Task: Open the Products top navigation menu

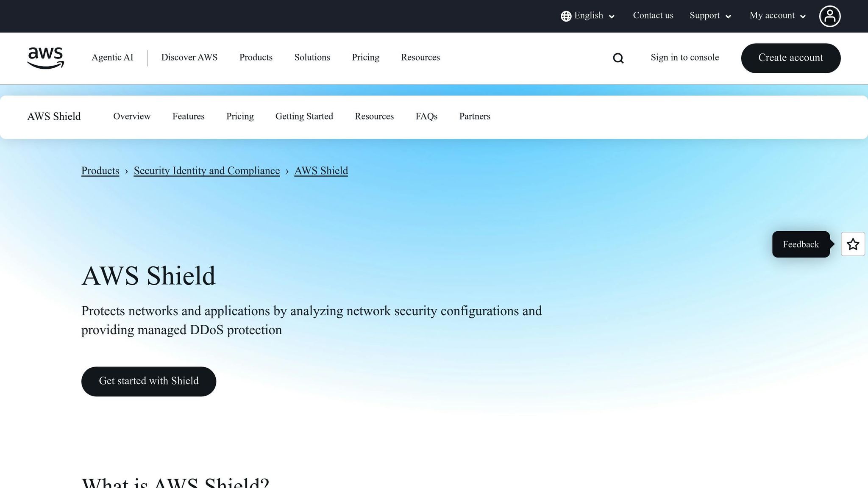Action: pyautogui.click(x=256, y=57)
